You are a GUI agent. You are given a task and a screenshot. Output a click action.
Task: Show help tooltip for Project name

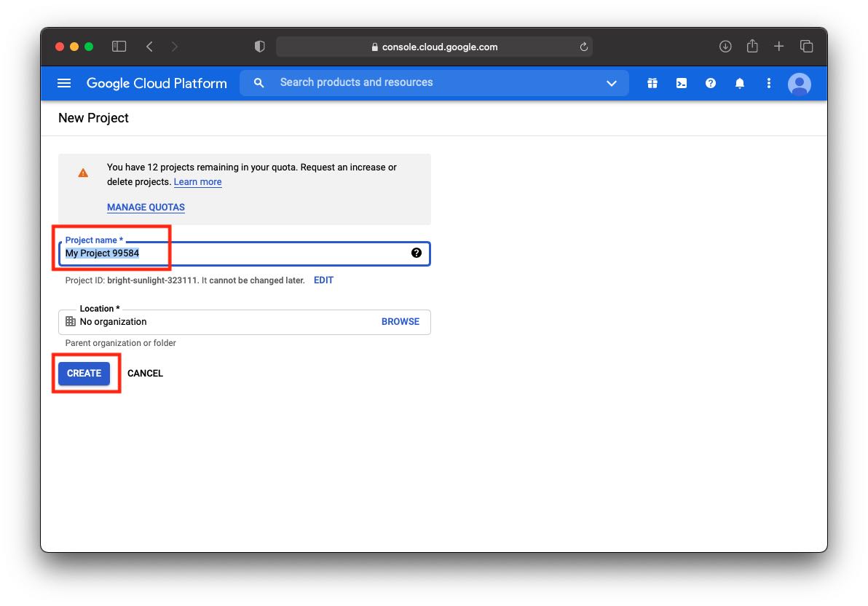[x=417, y=253]
